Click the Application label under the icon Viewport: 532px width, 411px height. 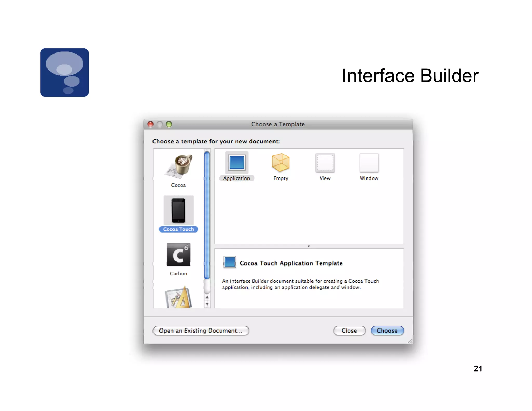click(237, 178)
